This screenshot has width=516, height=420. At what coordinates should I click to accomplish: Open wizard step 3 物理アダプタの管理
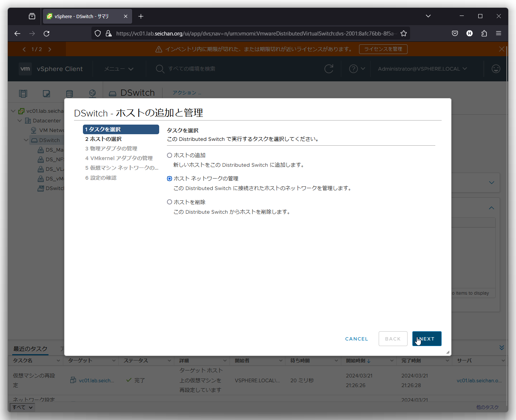(111, 149)
